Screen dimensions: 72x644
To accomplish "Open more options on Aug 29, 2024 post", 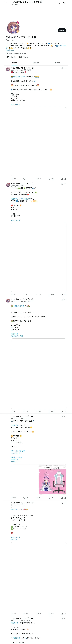I will tap(65, 299).
